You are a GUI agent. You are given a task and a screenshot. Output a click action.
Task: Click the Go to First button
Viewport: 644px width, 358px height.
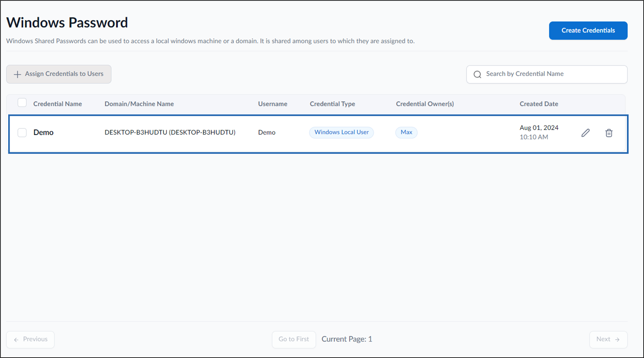[294, 339]
